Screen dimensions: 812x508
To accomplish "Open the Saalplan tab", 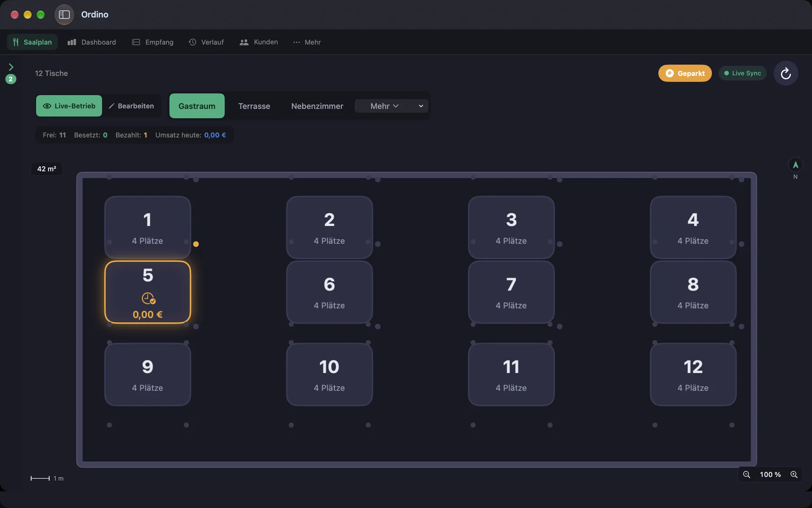I will click(x=32, y=42).
